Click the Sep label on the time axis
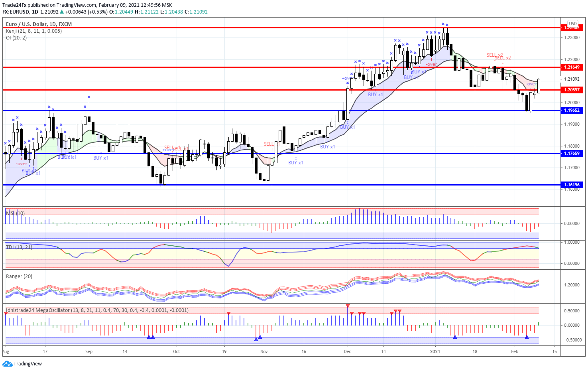Viewport: 588px width, 371px height. [88, 351]
